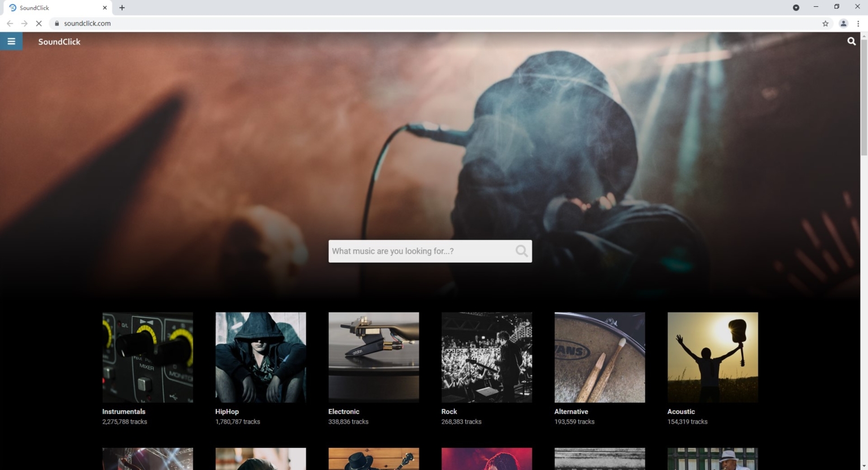The image size is (868, 470).
Task: Open the HipHop genre thumbnail
Action: point(261,357)
